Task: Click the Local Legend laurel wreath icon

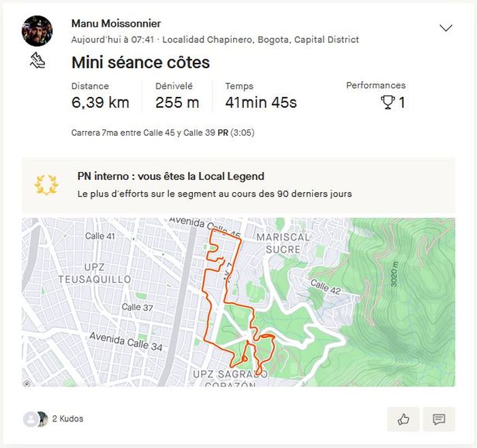Action: coord(46,185)
